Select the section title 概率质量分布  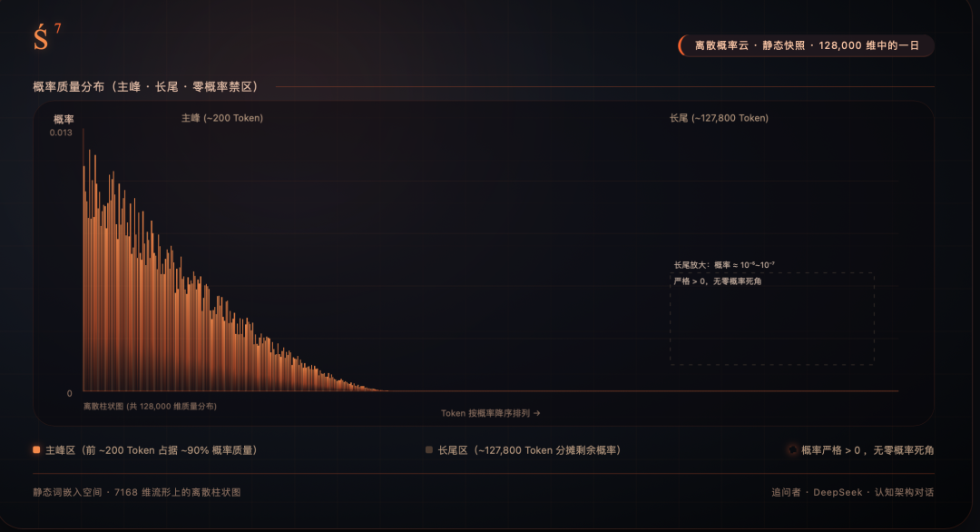point(145,87)
